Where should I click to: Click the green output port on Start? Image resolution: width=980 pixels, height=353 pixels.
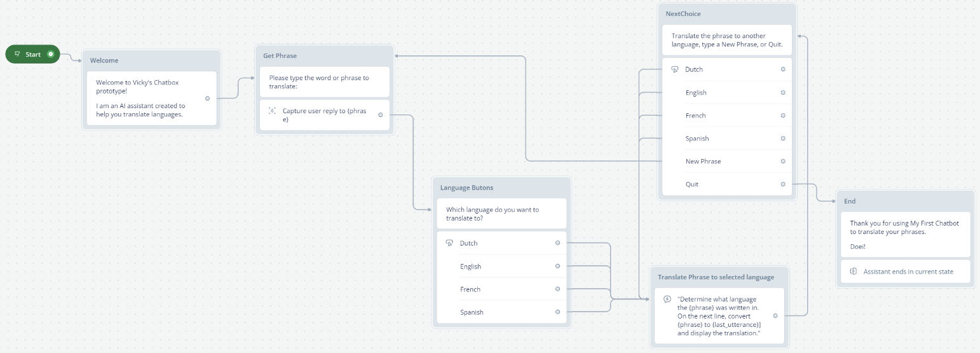[x=50, y=54]
